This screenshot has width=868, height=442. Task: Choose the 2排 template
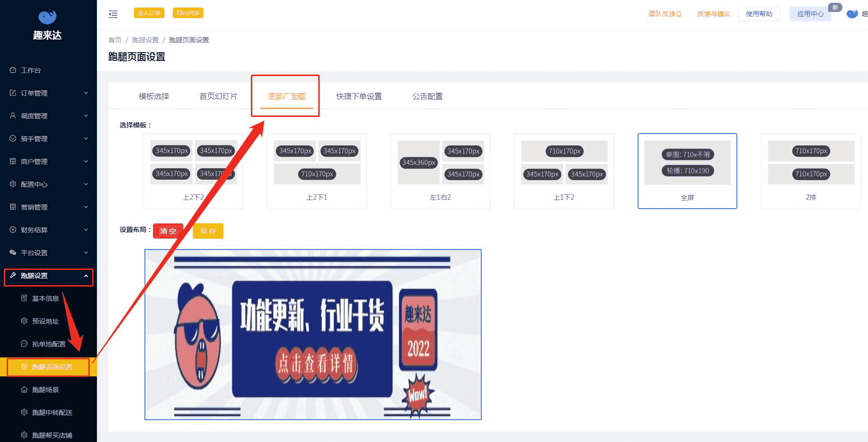(811, 171)
